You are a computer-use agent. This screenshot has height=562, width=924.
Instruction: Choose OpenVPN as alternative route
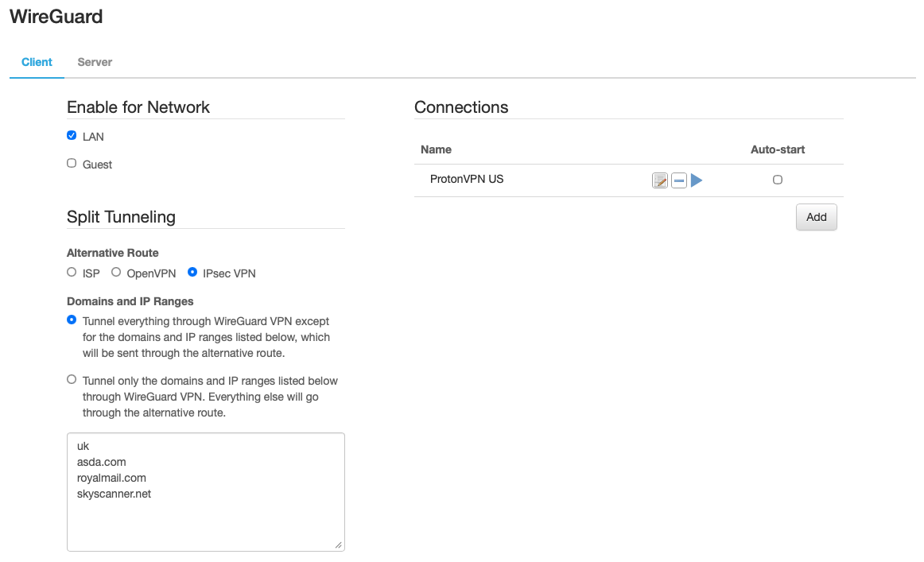pyautogui.click(x=116, y=273)
